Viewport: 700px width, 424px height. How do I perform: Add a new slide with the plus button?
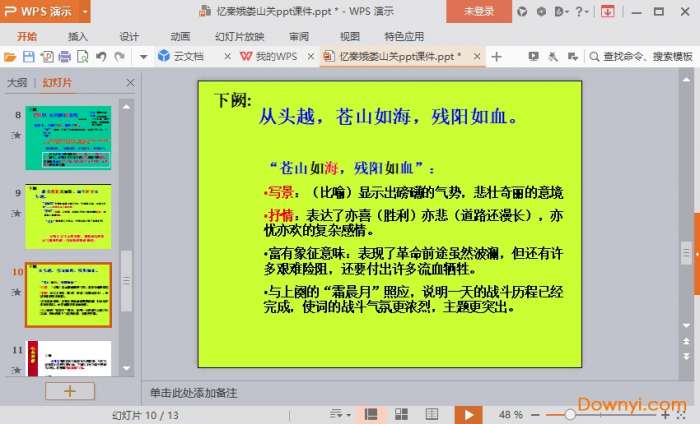[70, 391]
